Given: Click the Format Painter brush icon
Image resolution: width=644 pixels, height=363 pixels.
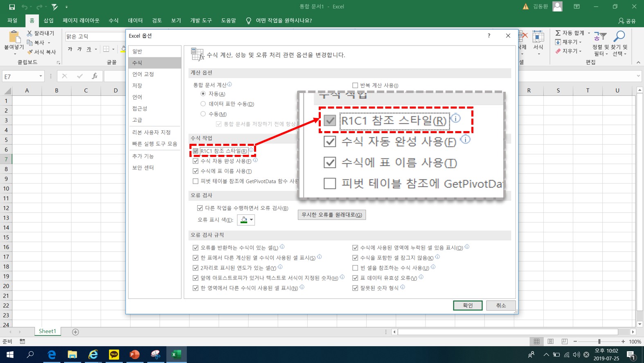Looking at the screenshot, I should click(x=29, y=52).
